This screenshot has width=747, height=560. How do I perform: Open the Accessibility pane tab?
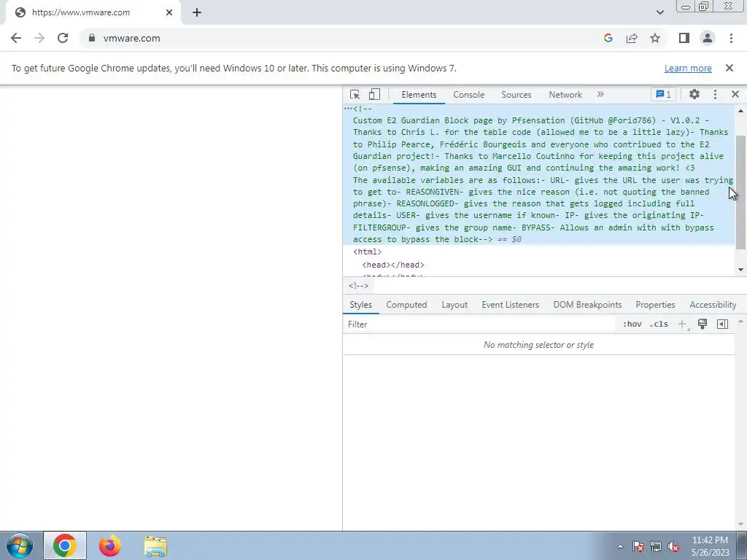[713, 305]
